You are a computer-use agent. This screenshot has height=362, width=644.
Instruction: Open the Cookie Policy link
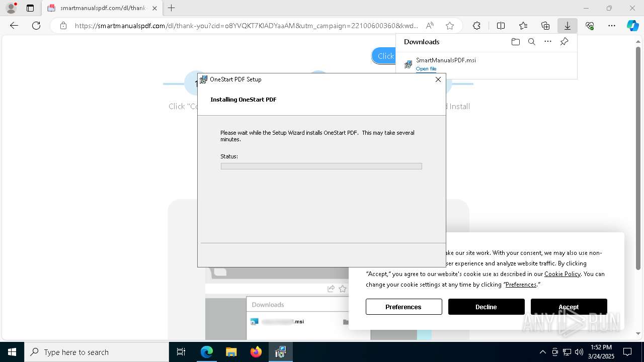coord(562,274)
